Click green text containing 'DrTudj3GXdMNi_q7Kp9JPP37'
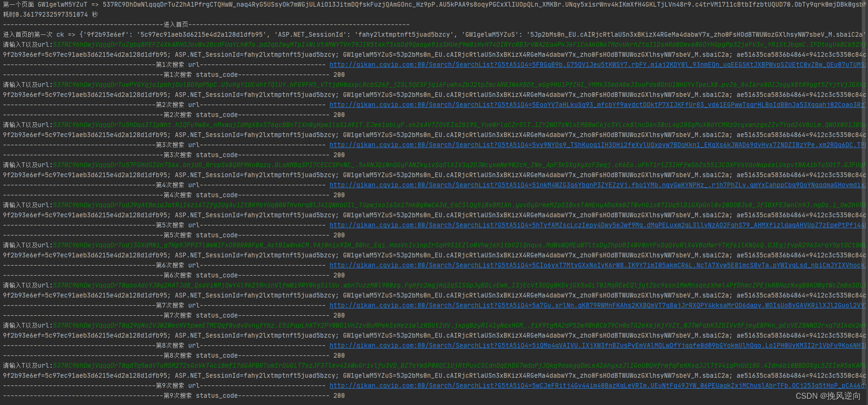 (459, 245)
